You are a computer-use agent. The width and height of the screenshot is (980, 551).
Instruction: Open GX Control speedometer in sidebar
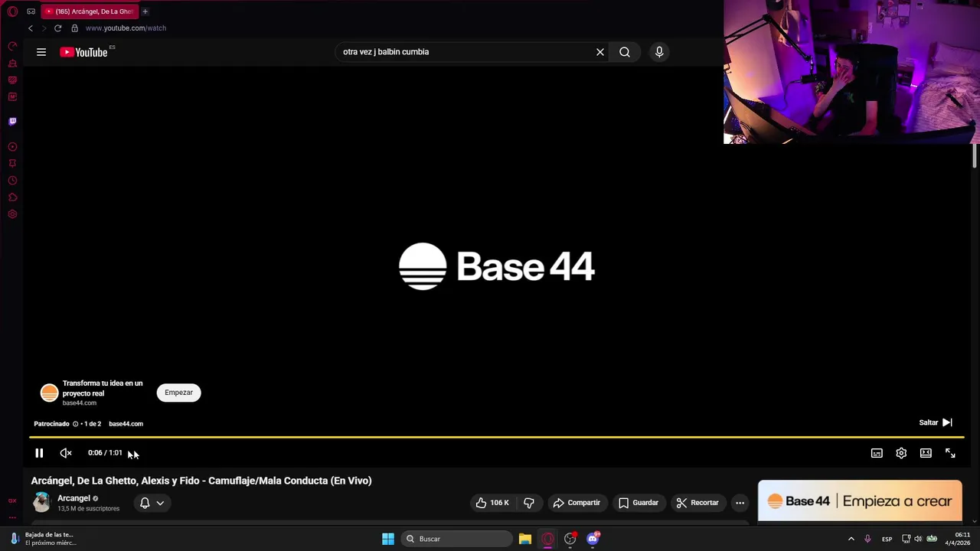(x=12, y=47)
